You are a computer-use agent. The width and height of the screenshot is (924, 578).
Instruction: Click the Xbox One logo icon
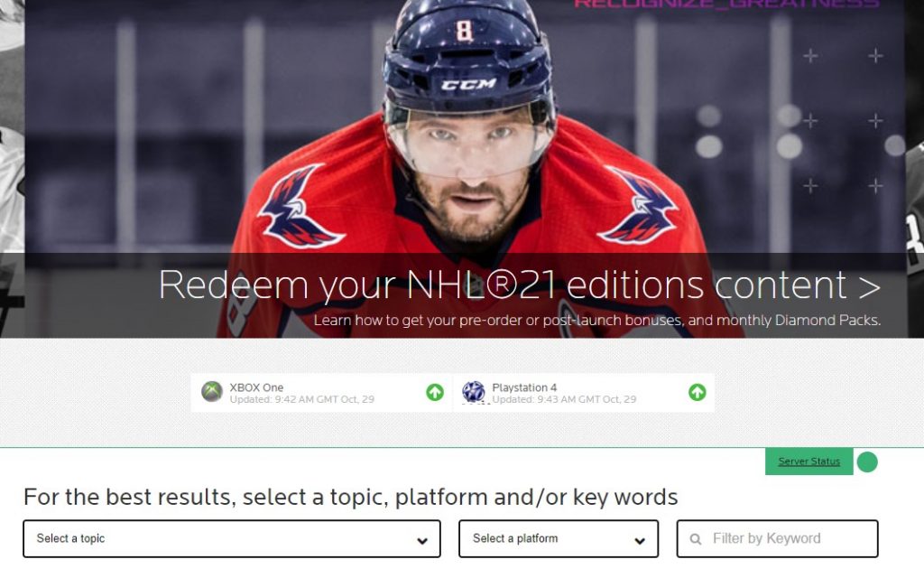(x=211, y=392)
